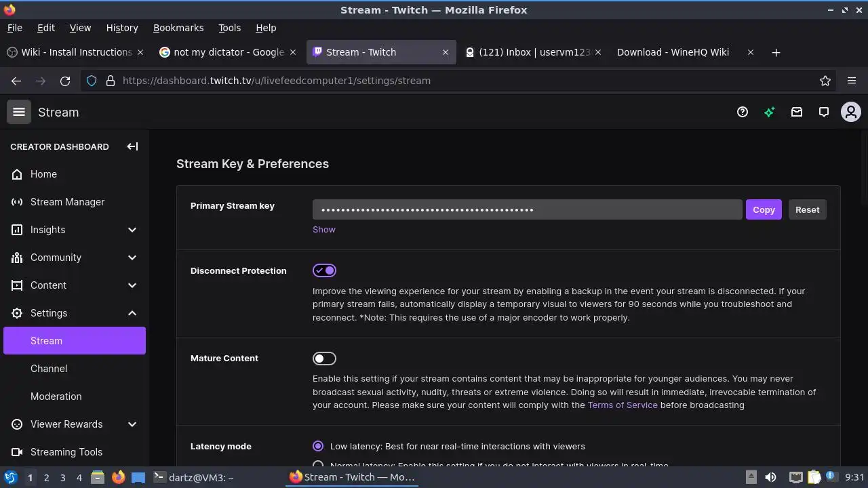Open the File menu
This screenshot has width=868, height=488.
coord(14,28)
